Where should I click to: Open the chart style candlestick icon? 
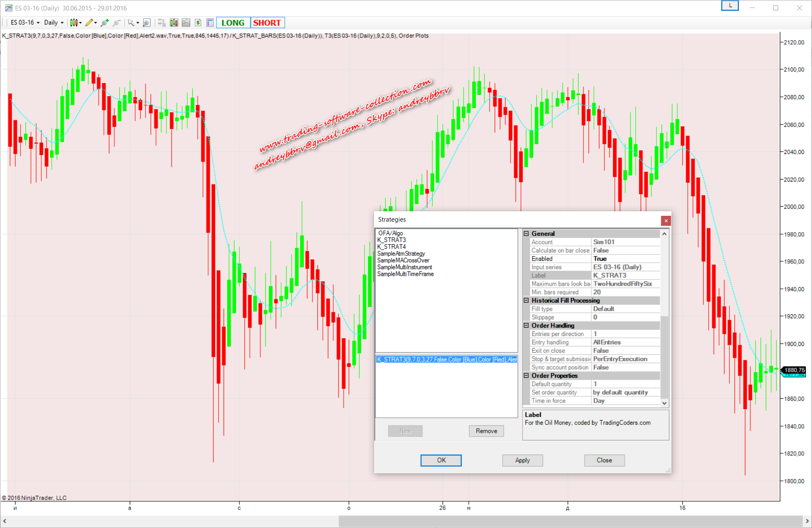pyautogui.click(x=74, y=23)
